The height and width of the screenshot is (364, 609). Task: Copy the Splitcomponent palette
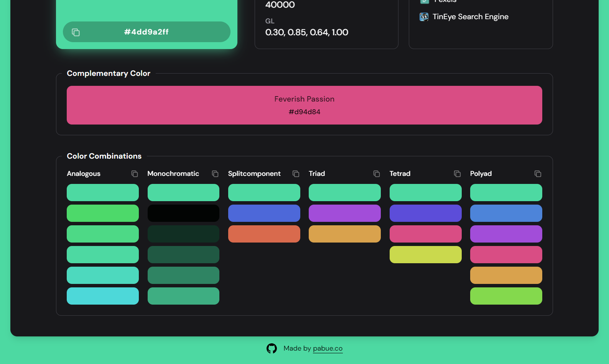tap(296, 174)
